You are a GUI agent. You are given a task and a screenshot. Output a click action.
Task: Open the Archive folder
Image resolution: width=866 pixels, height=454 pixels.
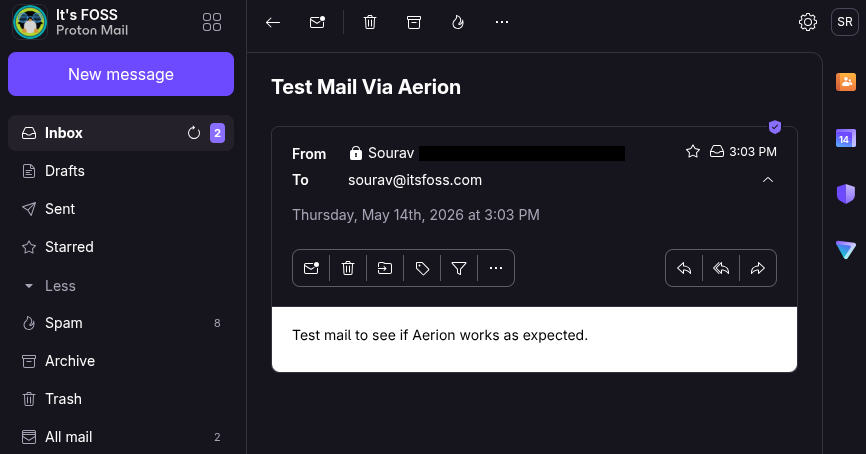click(121, 361)
